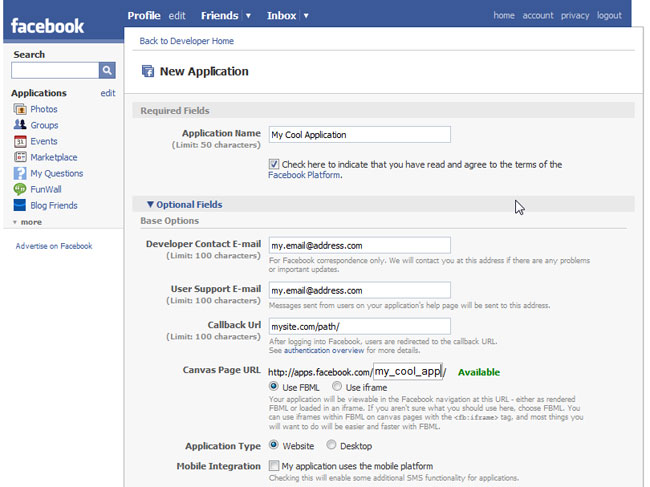Click the logout link
650x487 pixels.
(x=609, y=15)
